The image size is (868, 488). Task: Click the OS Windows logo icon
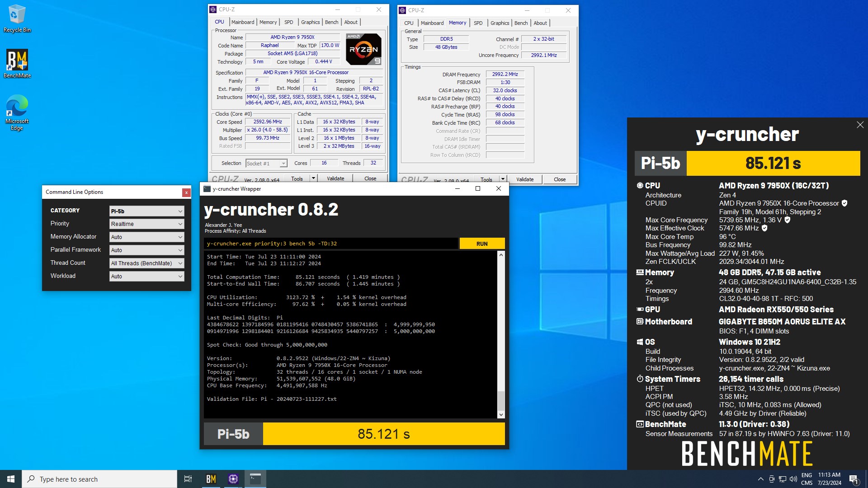(x=640, y=342)
